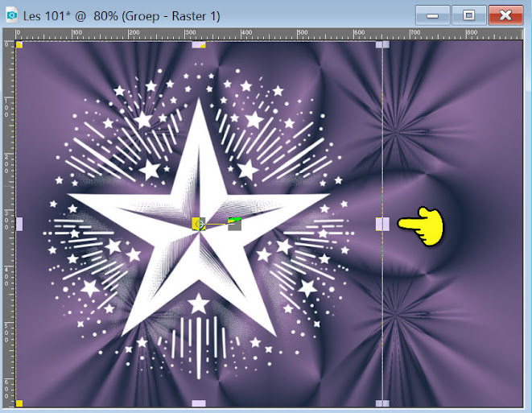Click the top-left corner handle
The width and height of the screenshot is (532, 413).
(19, 45)
